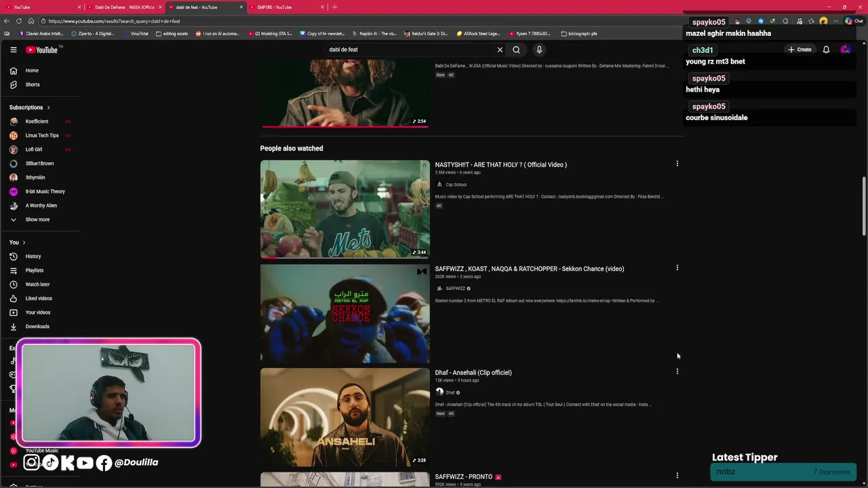Click the Dhaf channel avatar
The height and width of the screenshot is (488, 868).
[x=439, y=392]
